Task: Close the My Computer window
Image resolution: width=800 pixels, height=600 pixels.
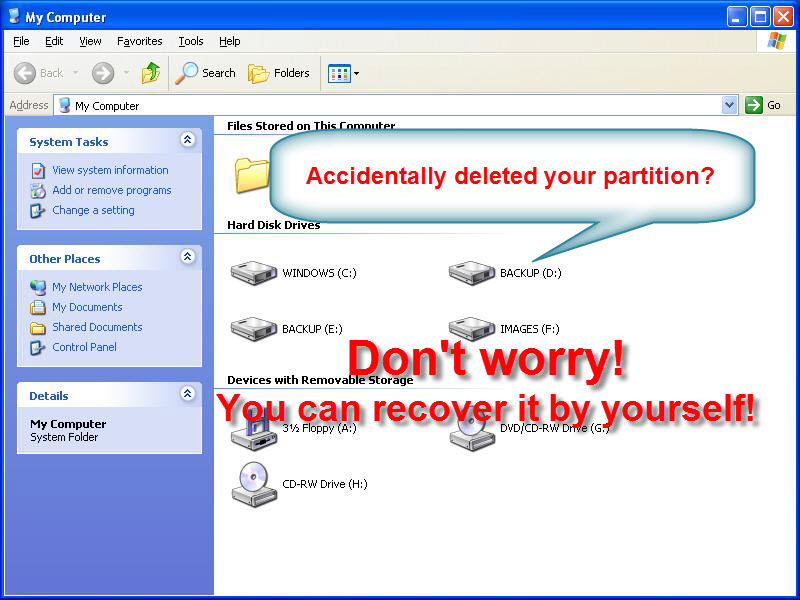Action: tap(783, 17)
